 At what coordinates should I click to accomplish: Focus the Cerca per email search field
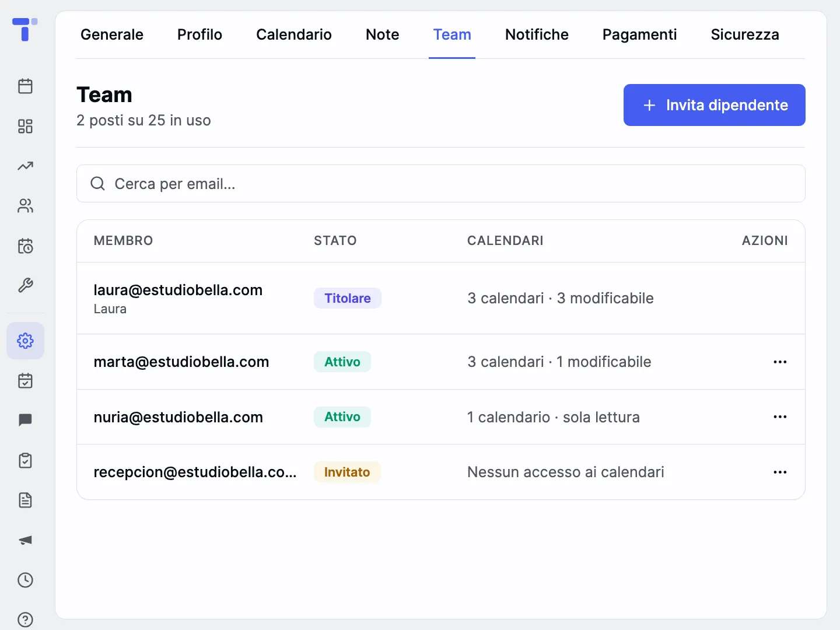[441, 184]
